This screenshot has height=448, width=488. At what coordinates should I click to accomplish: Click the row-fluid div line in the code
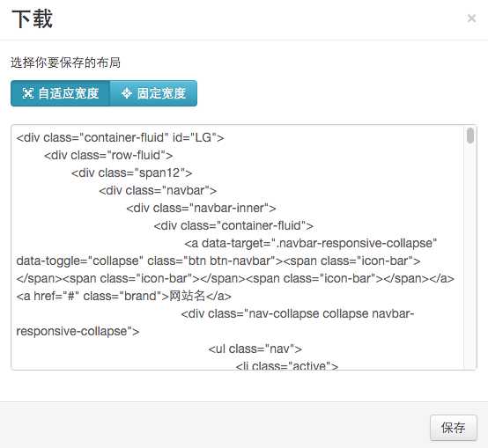108,155
